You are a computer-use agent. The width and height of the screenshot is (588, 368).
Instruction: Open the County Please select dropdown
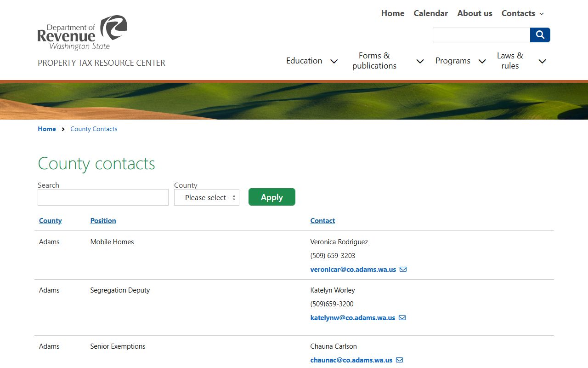(x=207, y=197)
